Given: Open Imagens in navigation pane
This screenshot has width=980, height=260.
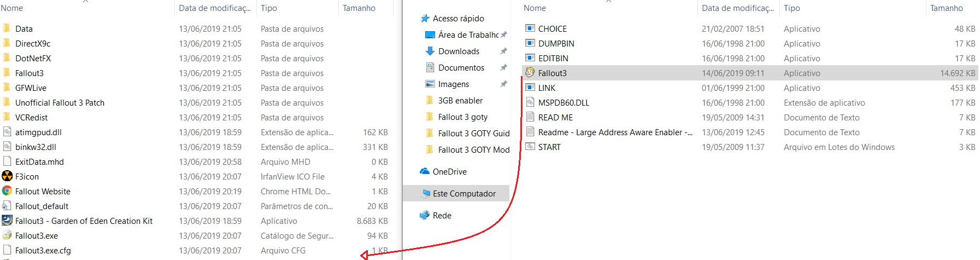Looking at the screenshot, I should coord(454,84).
